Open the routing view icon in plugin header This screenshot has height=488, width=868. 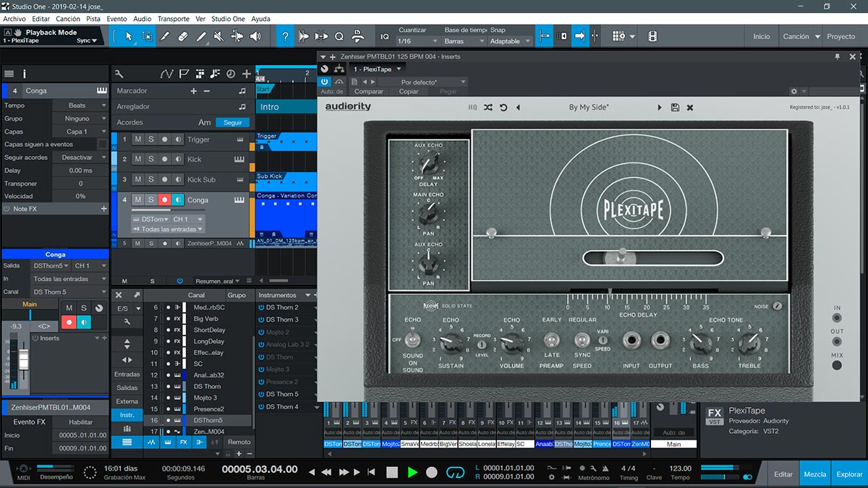coord(339,69)
